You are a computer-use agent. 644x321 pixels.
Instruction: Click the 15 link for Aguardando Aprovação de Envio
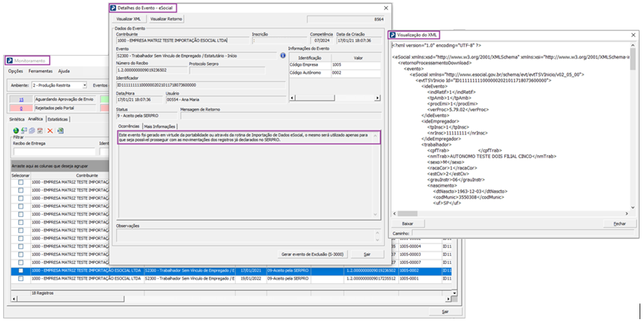pos(21,99)
